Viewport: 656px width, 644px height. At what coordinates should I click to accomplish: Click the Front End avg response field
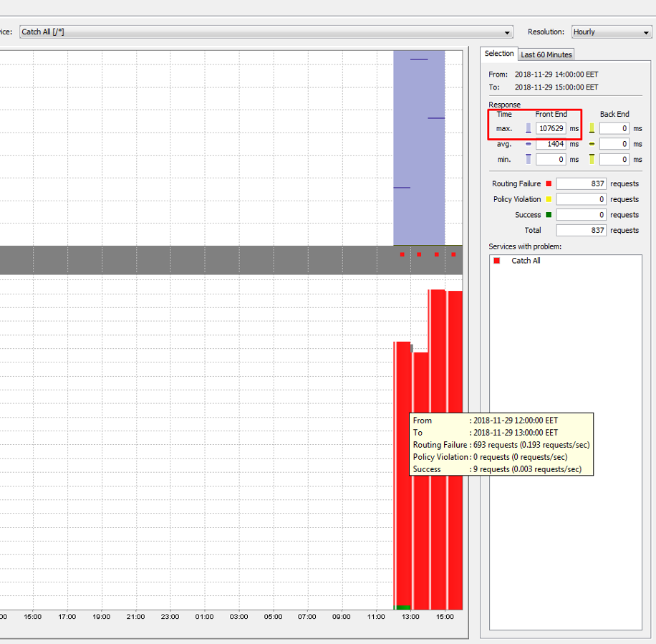coord(551,144)
